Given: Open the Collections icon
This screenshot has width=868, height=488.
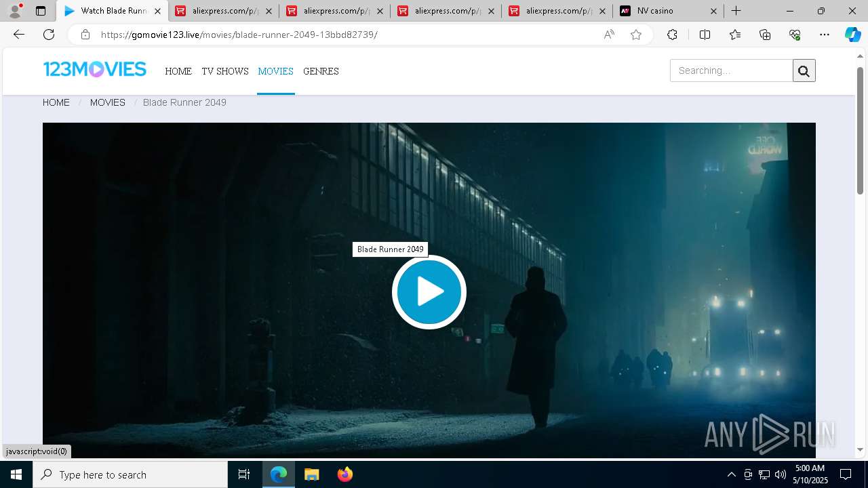Looking at the screenshot, I should point(765,35).
